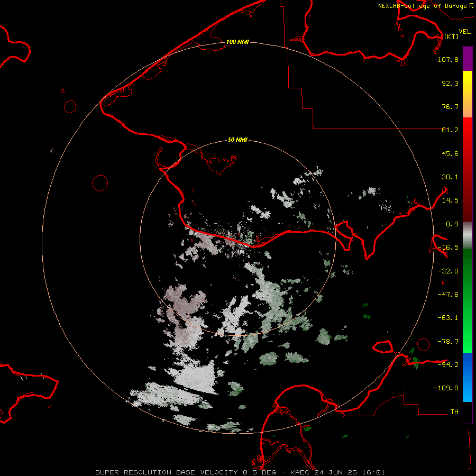Pick the gray near-zero segment of scale
The width and height of the screenshot is (476, 476).
pyautogui.click(x=467, y=235)
